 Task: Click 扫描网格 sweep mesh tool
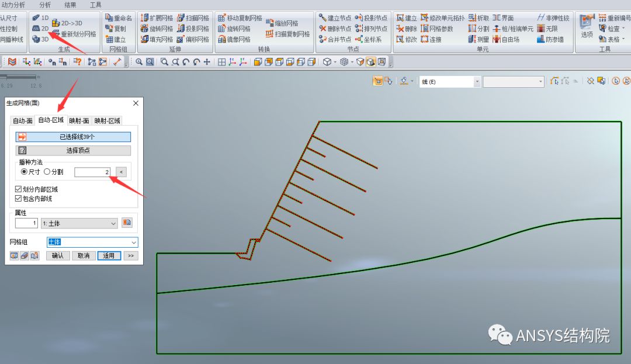[193, 18]
